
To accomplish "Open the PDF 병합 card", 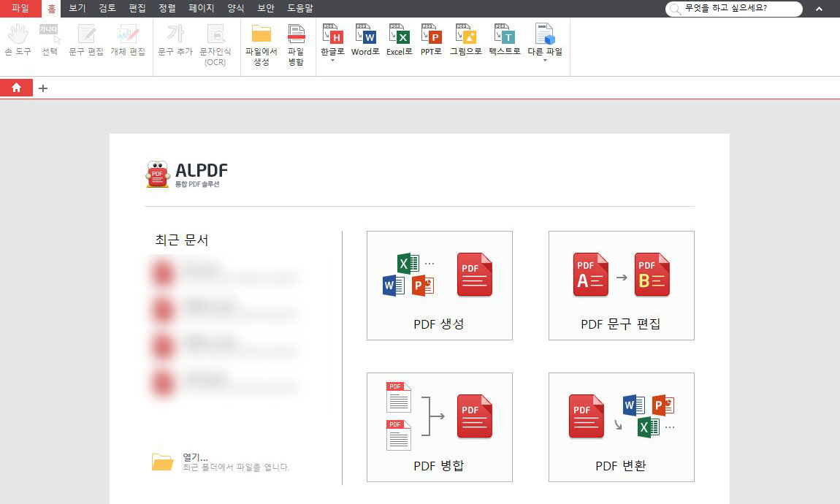I will point(439,427).
